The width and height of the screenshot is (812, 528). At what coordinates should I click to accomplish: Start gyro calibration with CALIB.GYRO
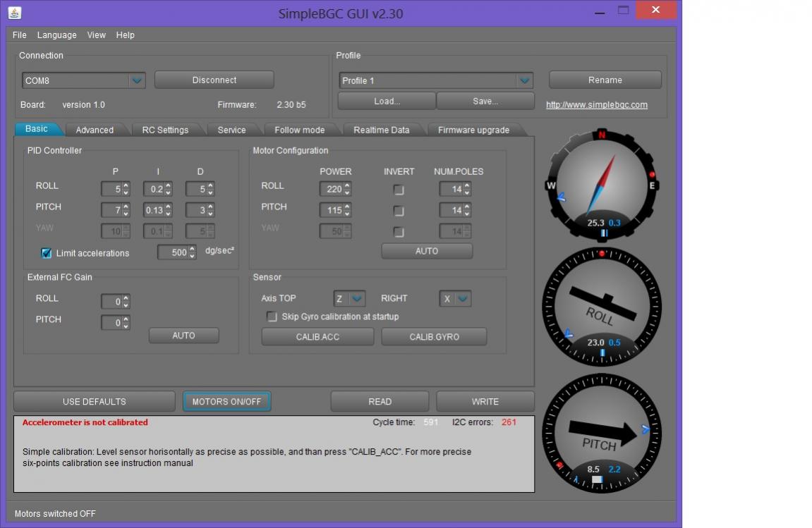(x=434, y=337)
